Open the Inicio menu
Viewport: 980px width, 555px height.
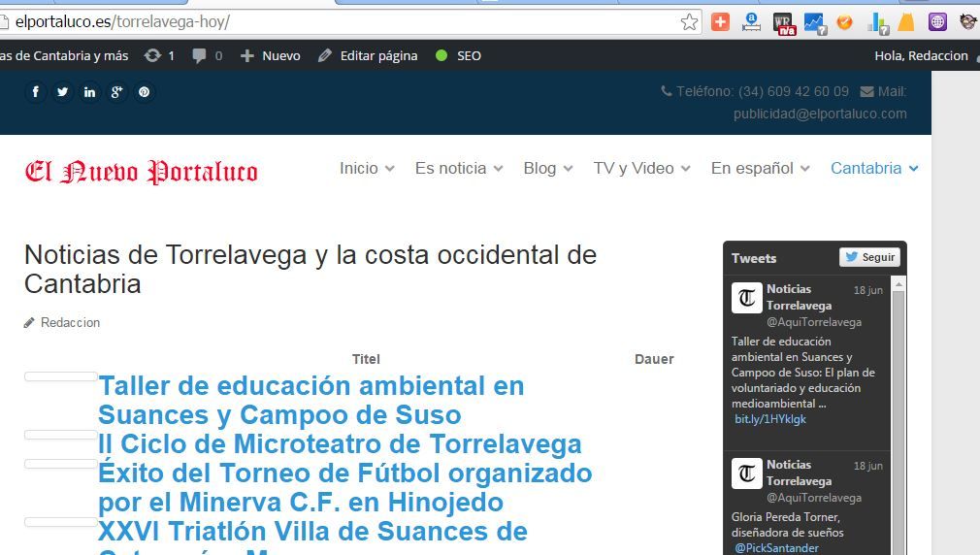(x=367, y=168)
